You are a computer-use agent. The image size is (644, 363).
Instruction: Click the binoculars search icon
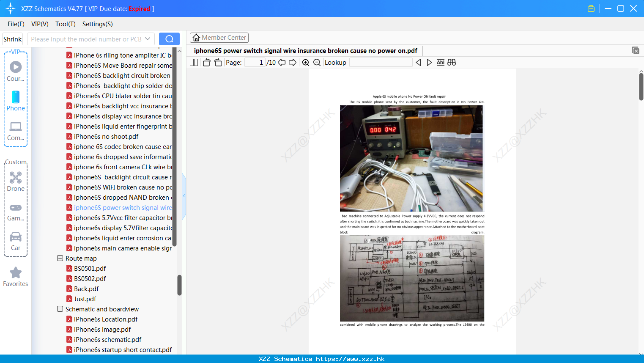[x=452, y=62]
